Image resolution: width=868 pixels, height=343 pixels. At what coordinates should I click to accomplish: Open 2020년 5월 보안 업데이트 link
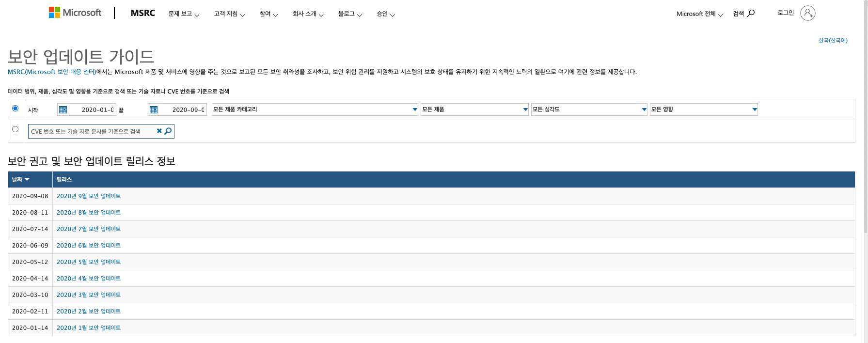click(89, 262)
